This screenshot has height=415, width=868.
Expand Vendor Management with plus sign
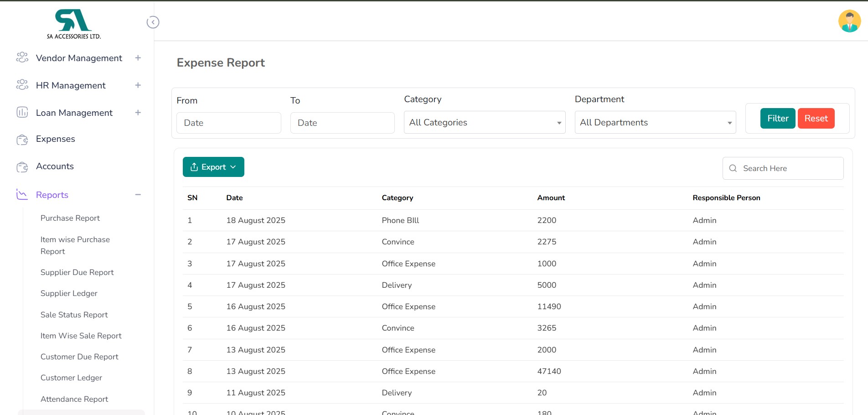click(x=138, y=58)
